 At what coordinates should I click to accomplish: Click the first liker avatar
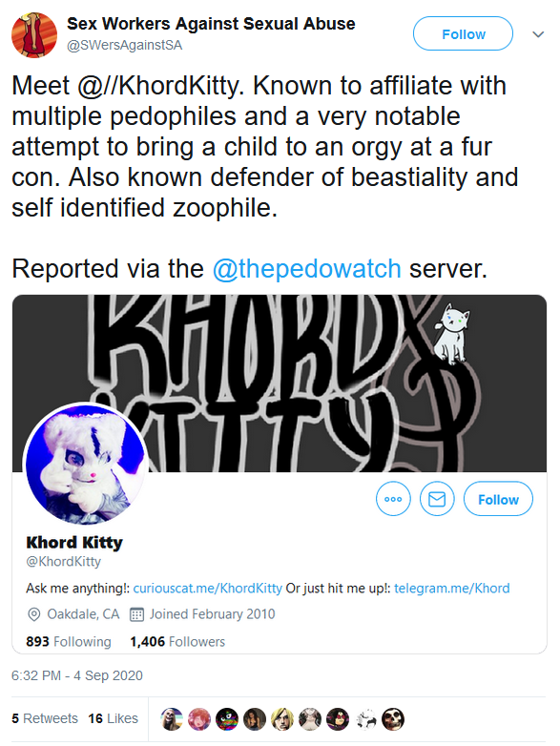point(172,719)
